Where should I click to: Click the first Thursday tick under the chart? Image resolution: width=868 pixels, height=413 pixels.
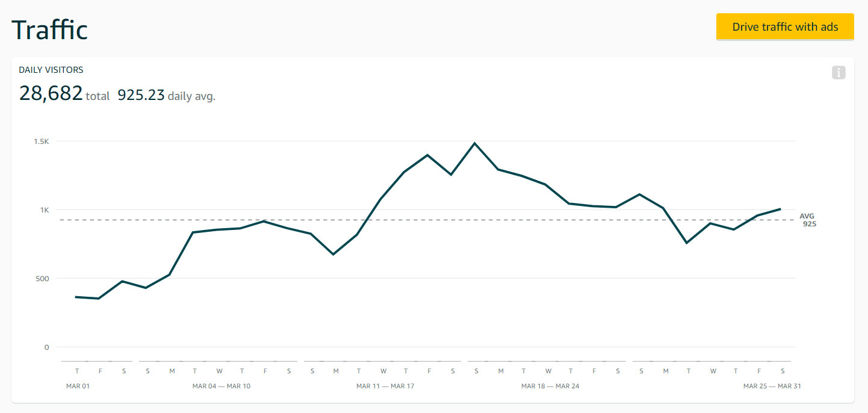pos(77,370)
